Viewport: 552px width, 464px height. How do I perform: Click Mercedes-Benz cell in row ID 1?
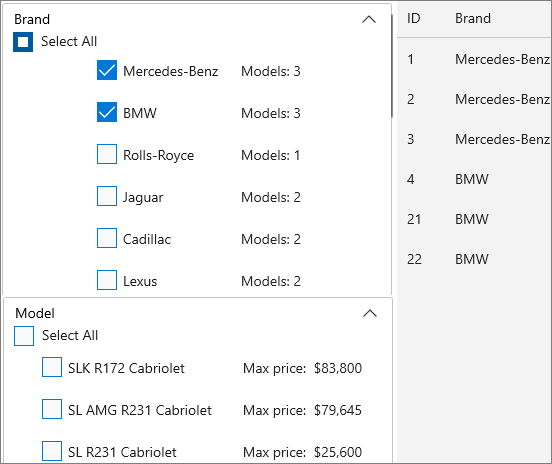(502, 59)
